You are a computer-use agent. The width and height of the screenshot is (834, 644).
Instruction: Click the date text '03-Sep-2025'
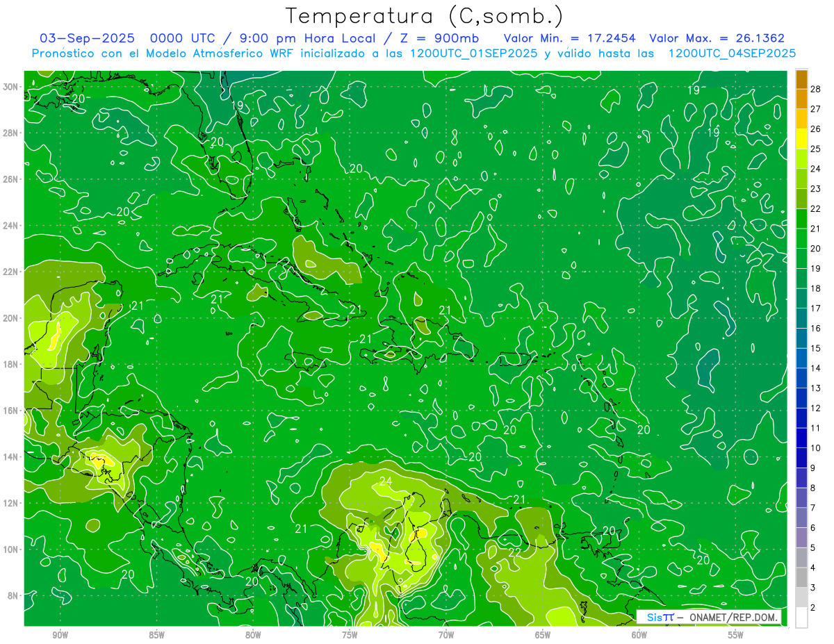[x=86, y=38]
